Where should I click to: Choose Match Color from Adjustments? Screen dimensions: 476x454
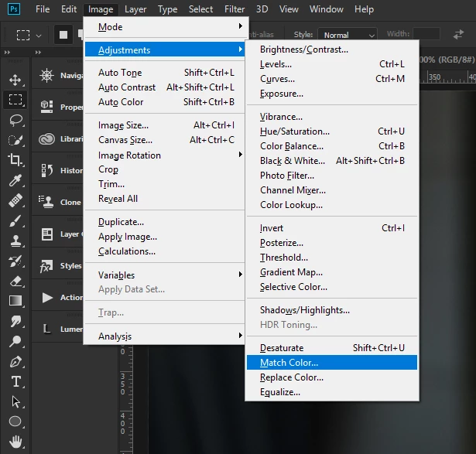coord(332,363)
